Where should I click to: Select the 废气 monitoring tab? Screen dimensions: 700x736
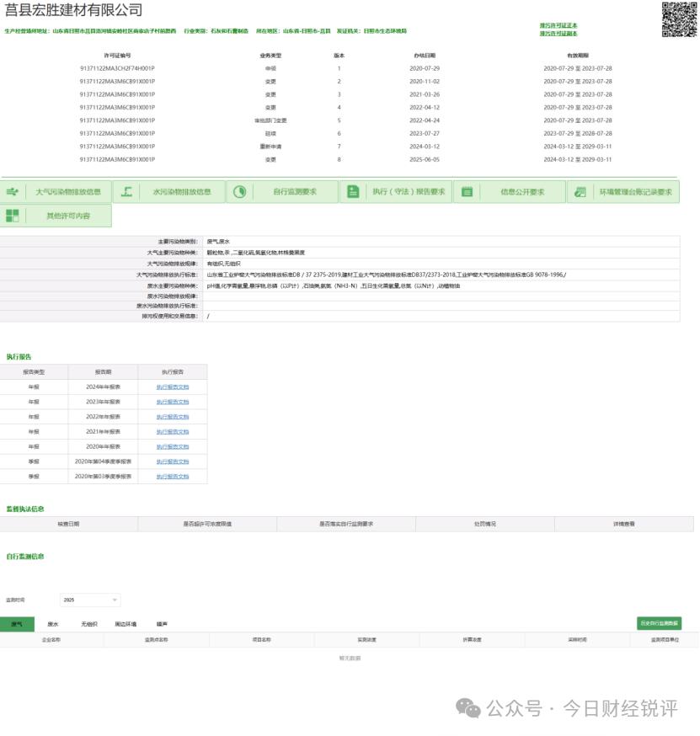pos(17,624)
